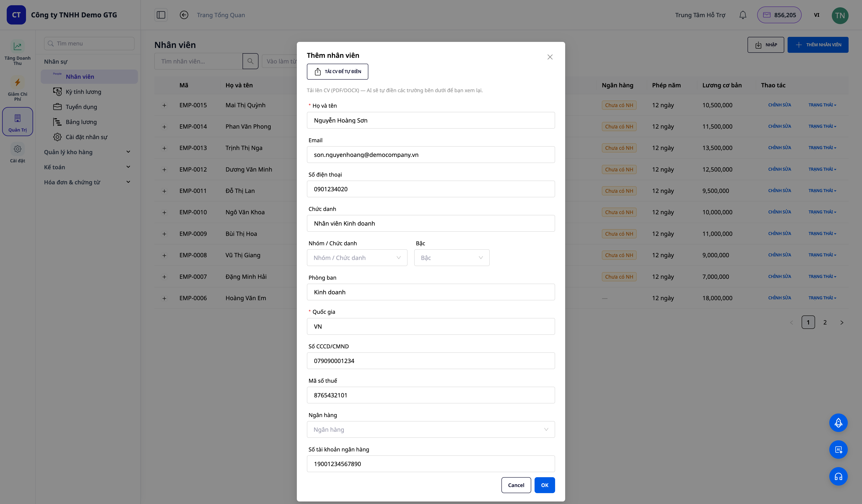
Task: Expand row EMP-0010 with plus icon
Action: click(164, 213)
